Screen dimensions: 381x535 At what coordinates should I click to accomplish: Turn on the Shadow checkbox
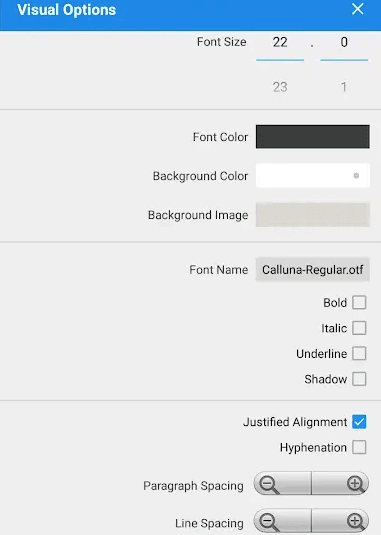[x=359, y=379]
